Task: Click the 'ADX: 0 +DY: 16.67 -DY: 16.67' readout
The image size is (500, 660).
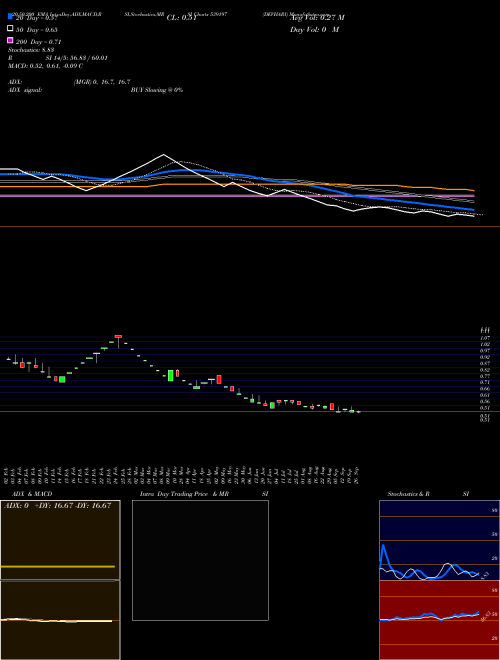Action: click(x=57, y=505)
